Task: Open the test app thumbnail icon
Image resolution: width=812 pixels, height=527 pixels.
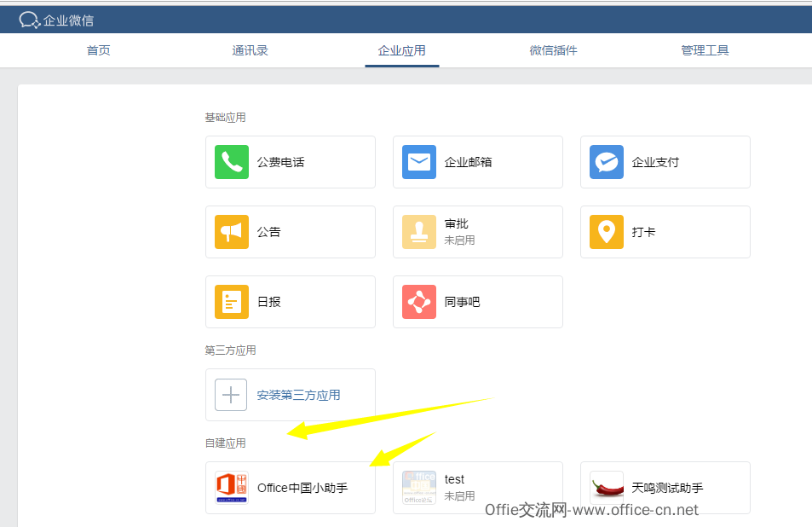Action: [419, 488]
